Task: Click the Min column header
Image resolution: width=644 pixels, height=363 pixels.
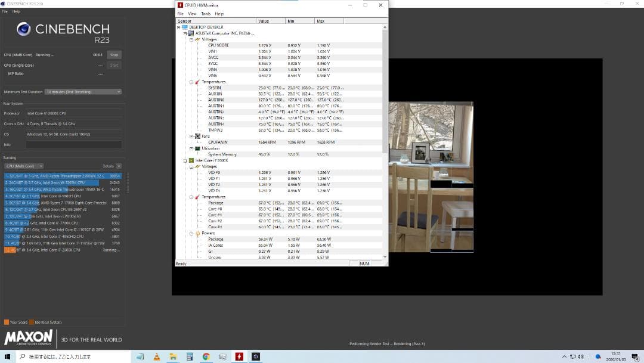Action: point(300,21)
